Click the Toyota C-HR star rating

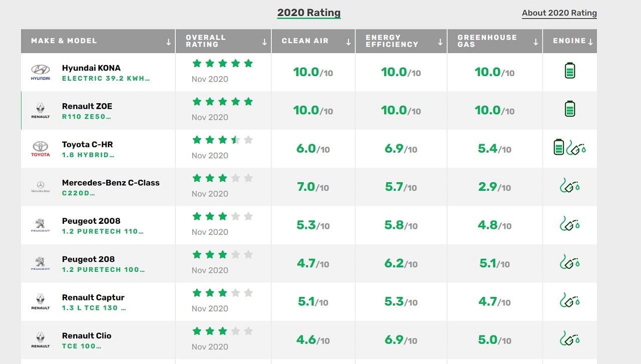click(x=223, y=140)
